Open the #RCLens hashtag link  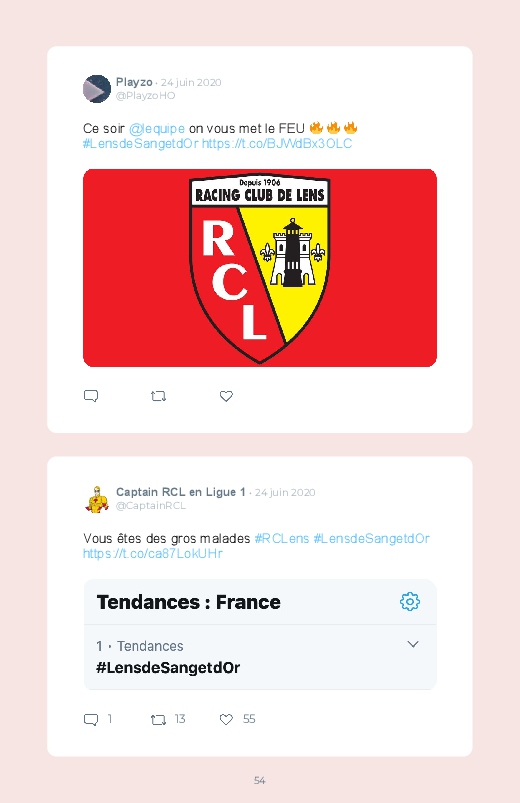(282, 538)
